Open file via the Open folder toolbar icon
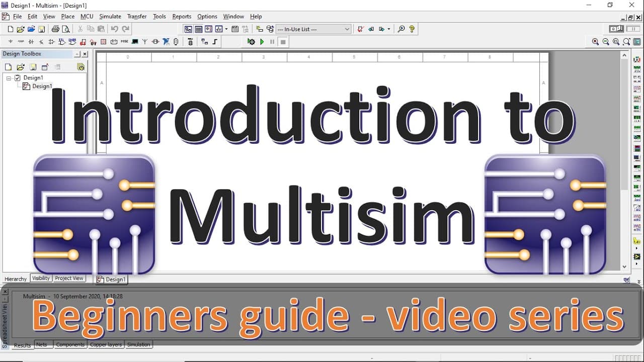This screenshot has width=644, height=362. 21,29
